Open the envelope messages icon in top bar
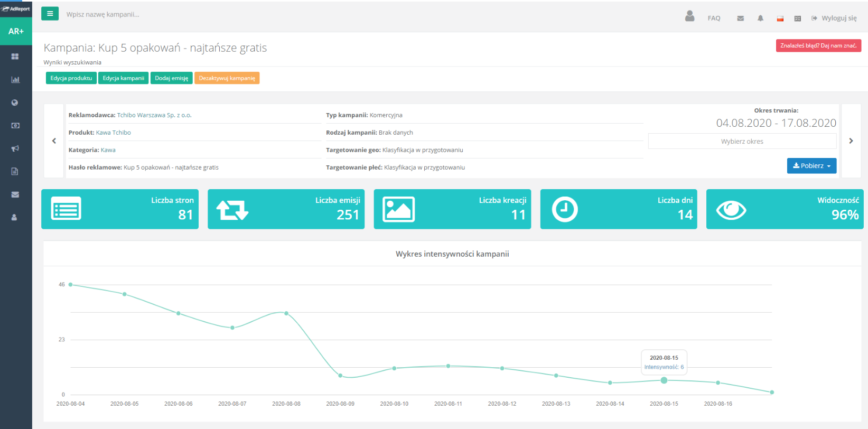 (740, 18)
